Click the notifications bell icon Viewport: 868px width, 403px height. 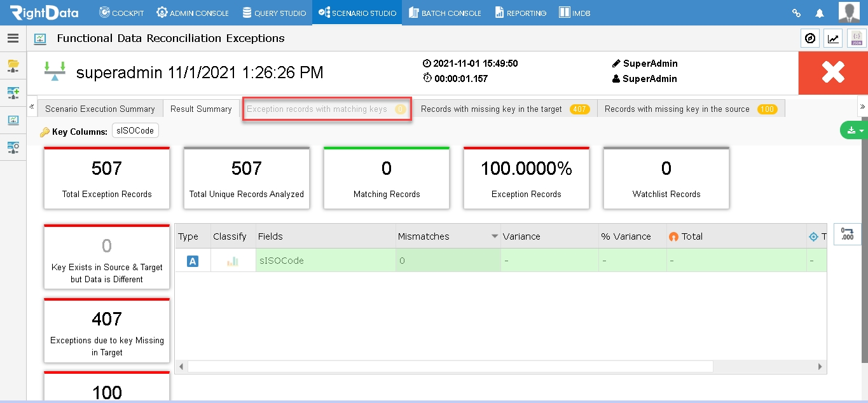coord(820,13)
